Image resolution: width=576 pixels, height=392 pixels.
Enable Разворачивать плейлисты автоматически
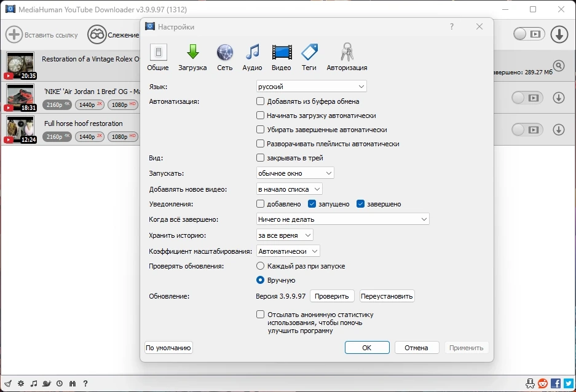tap(260, 144)
